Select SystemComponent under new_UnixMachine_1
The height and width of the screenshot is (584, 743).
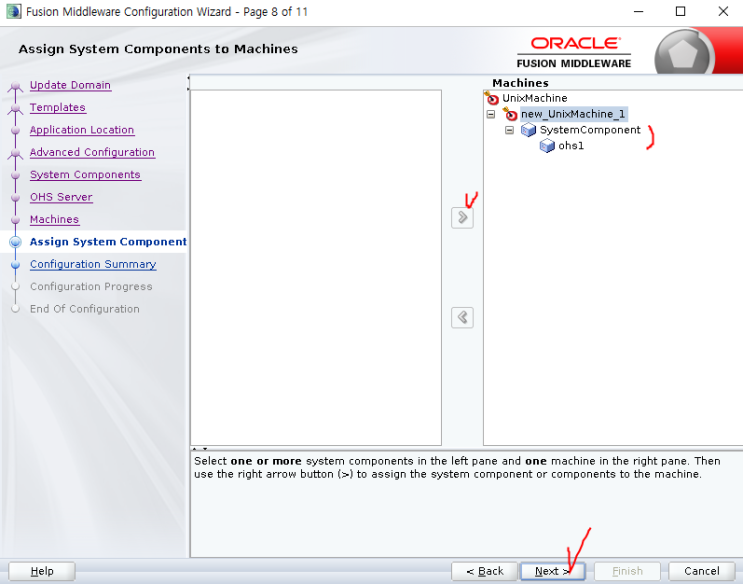click(x=590, y=130)
